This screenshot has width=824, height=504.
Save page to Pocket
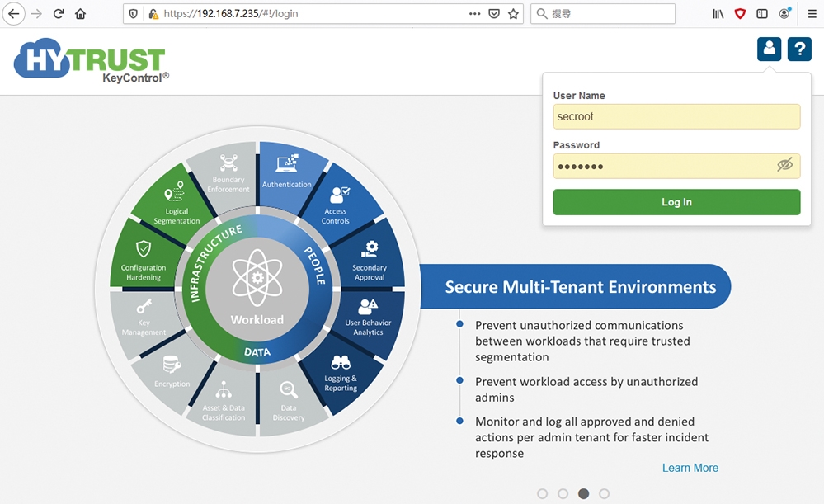494,14
